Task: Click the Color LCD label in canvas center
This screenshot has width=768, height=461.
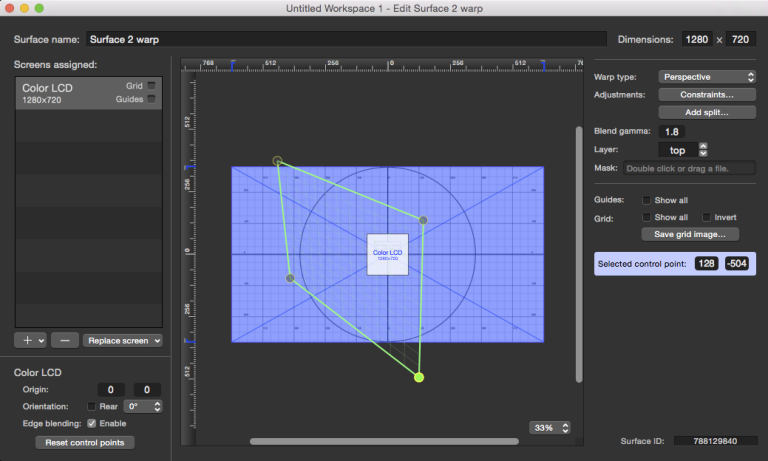Action: pos(387,254)
